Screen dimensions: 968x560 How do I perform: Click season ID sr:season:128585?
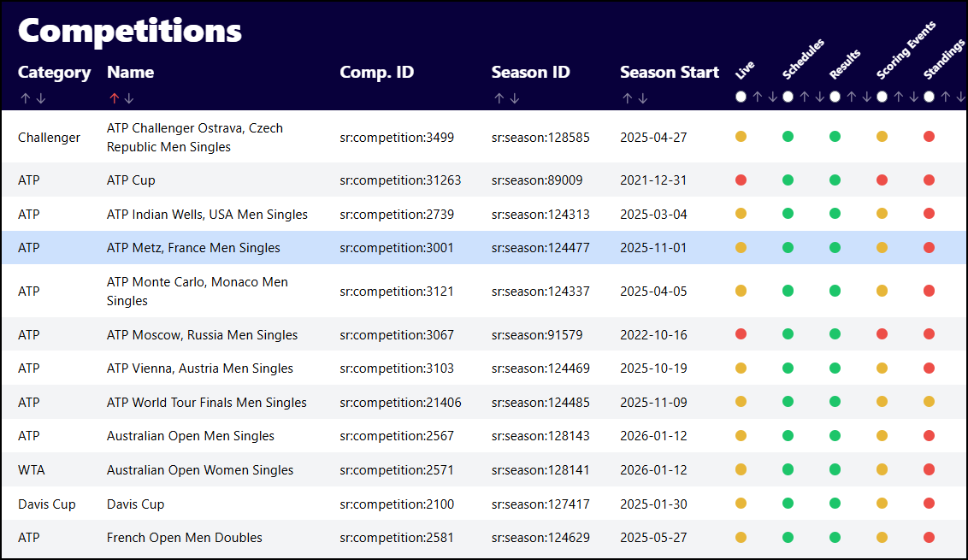[x=540, y=137]
